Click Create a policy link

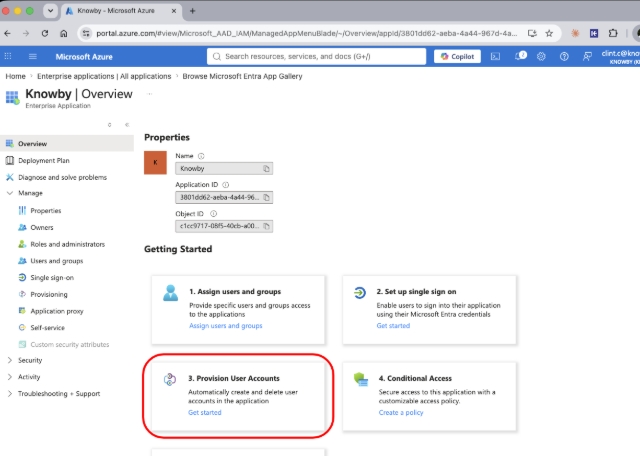401,413
